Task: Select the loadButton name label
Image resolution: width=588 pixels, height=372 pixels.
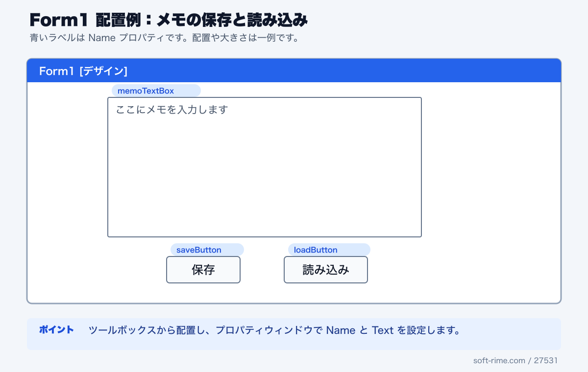Action: point(329,250)
